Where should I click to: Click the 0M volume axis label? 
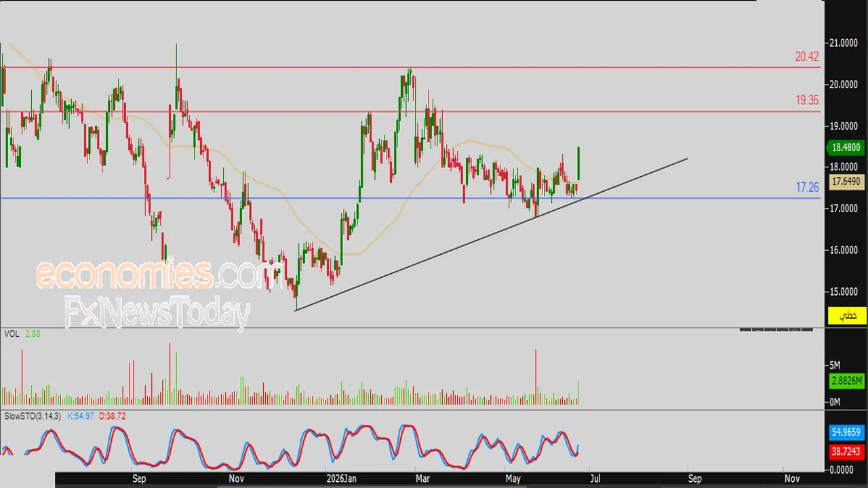tap(835, 402)
